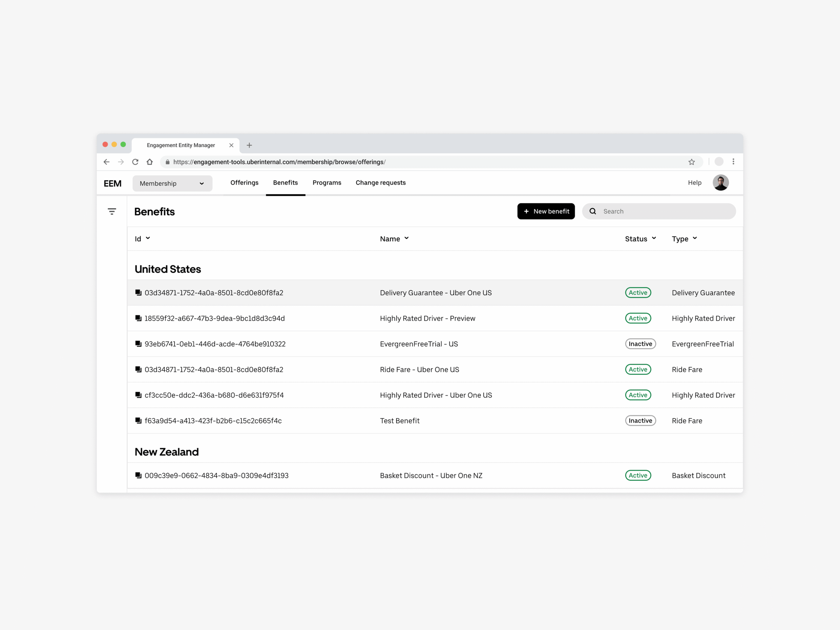840x630 pixels.
Task: Go to browser home icon
Action: click(150, 162)
